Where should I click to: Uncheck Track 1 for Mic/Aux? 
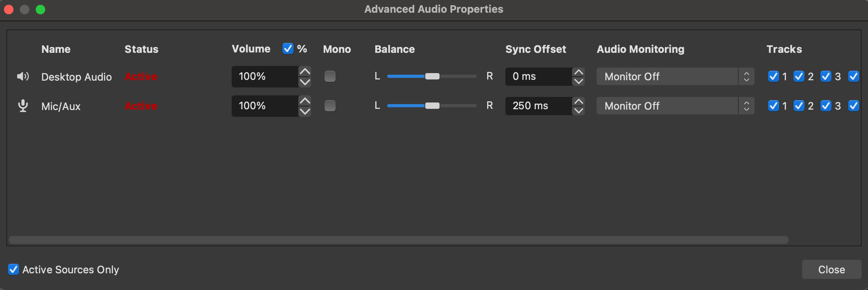coord(774,106)
